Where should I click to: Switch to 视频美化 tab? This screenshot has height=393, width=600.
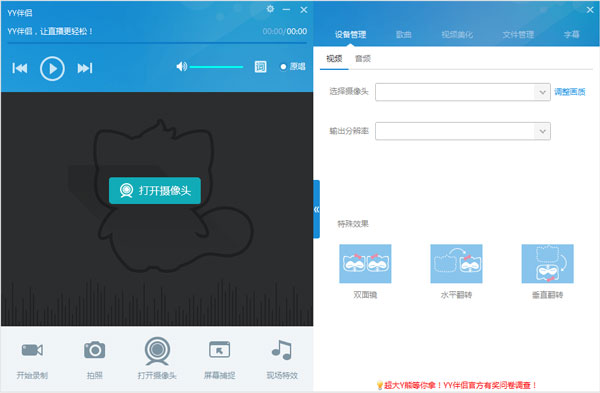[x=457, y=35]
